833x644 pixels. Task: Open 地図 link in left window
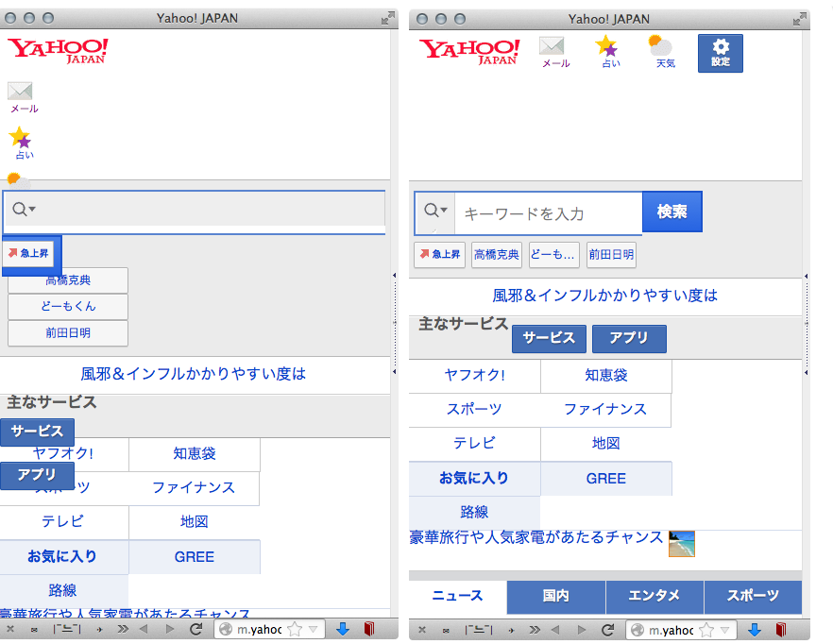tap(195, 522)
